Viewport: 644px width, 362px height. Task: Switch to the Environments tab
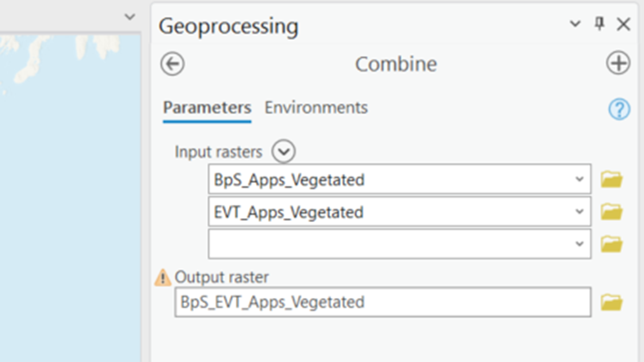click(x=315, y=107)
